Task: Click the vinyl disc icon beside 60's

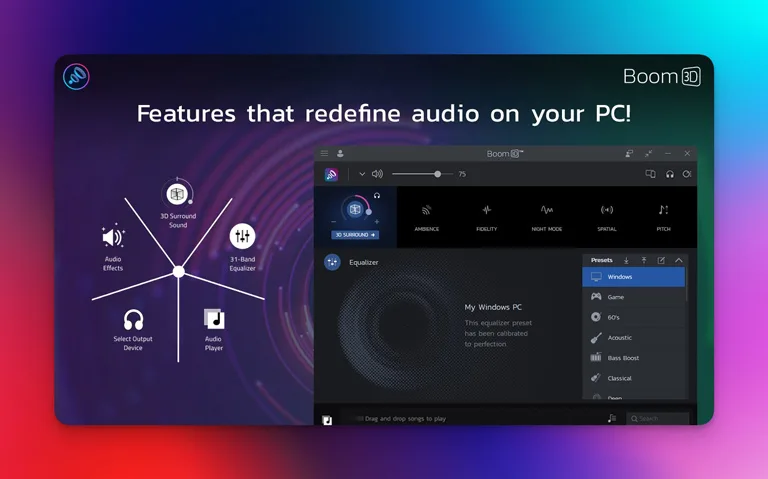Action: pyautogui.click(x=596, y=317)
